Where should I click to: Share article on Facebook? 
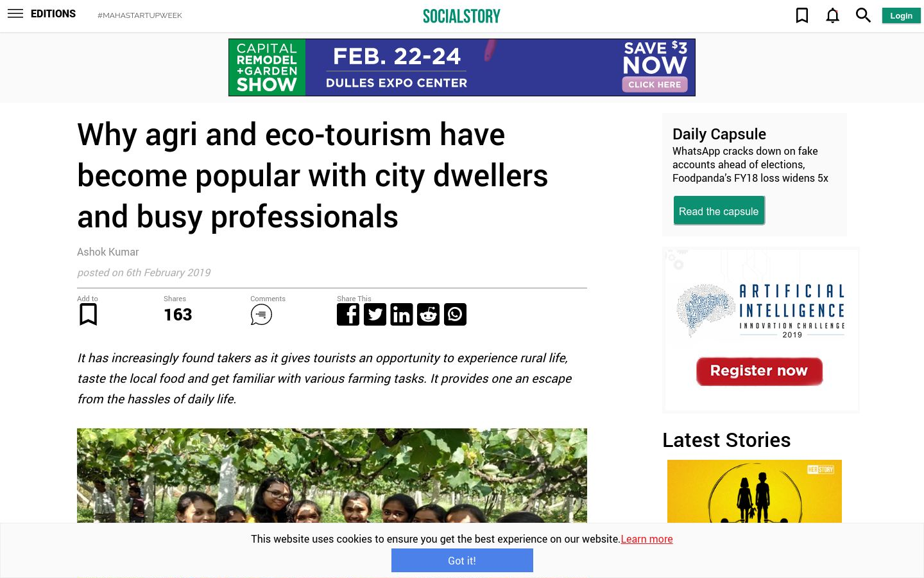tap(348, 315)
